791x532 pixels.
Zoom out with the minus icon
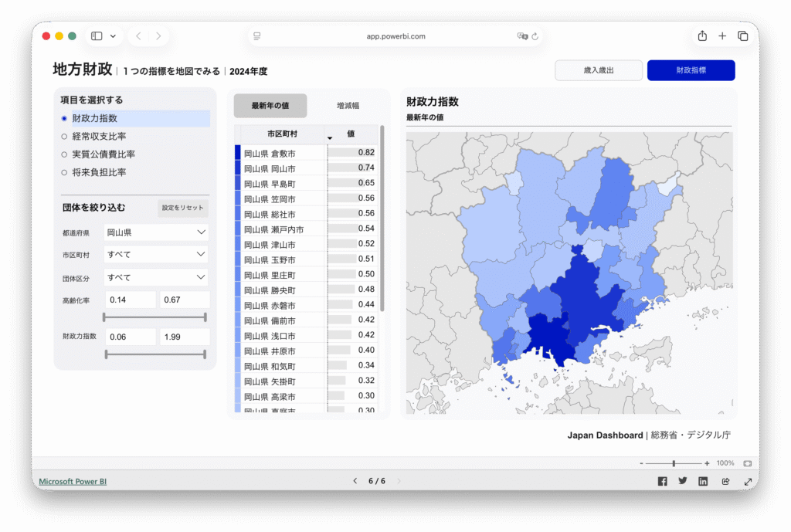coord(641,463)
